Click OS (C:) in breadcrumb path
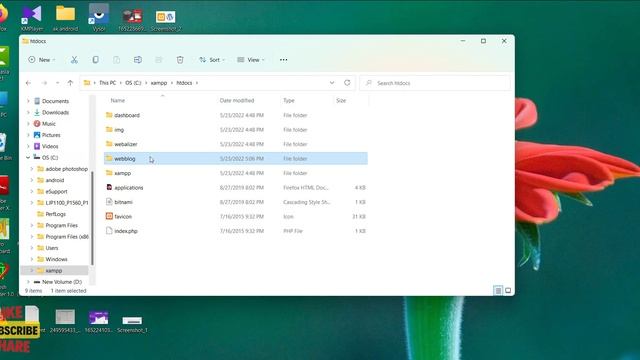The width and height of the screenshot is (640, 360). [133, 83]
